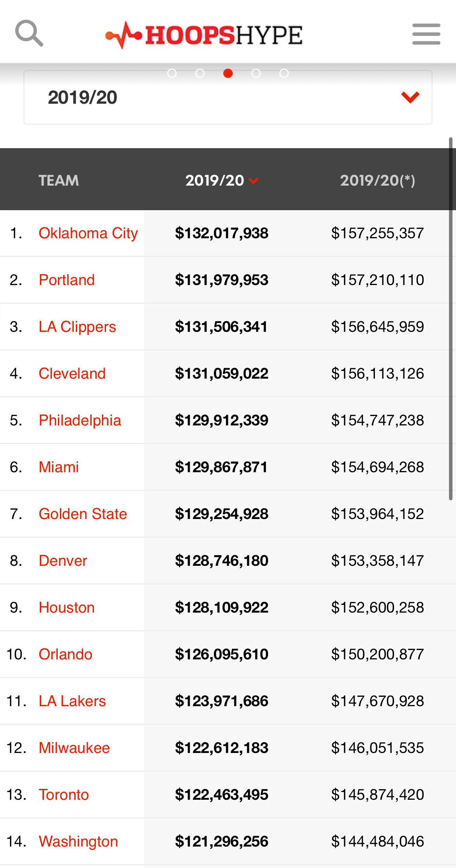Click the red chevron in season selector

coord(410,97)
